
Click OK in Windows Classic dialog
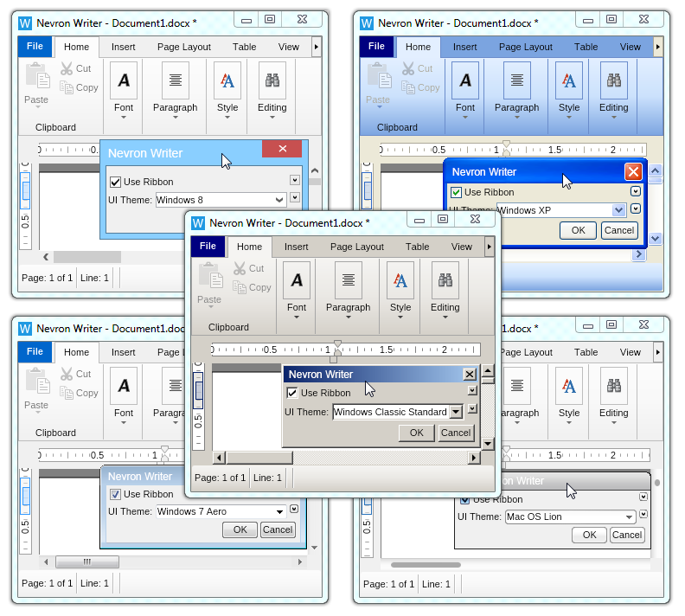click(416, 433)
